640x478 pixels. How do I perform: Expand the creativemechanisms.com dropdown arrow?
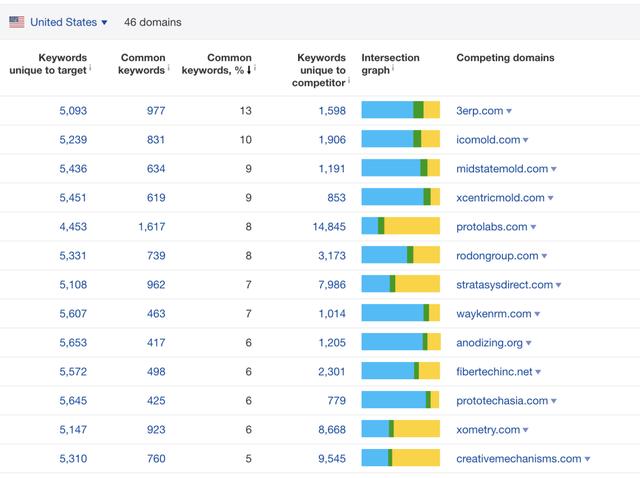pyautogui.click(x=587, y=459)
